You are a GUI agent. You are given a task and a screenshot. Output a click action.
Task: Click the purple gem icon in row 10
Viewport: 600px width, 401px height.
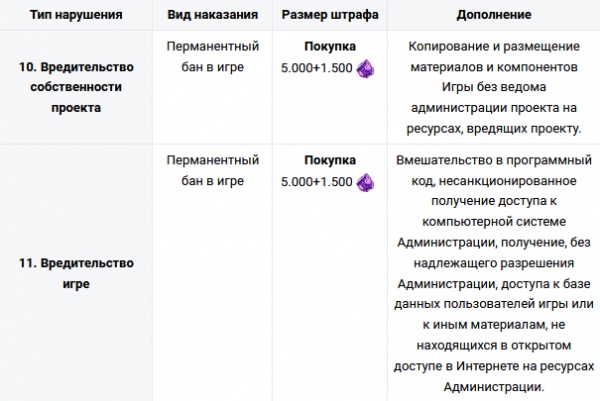(366, 69)
